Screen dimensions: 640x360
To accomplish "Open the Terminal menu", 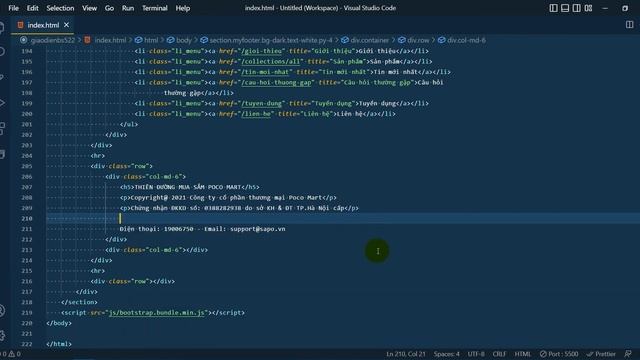I will click(155, 8).
